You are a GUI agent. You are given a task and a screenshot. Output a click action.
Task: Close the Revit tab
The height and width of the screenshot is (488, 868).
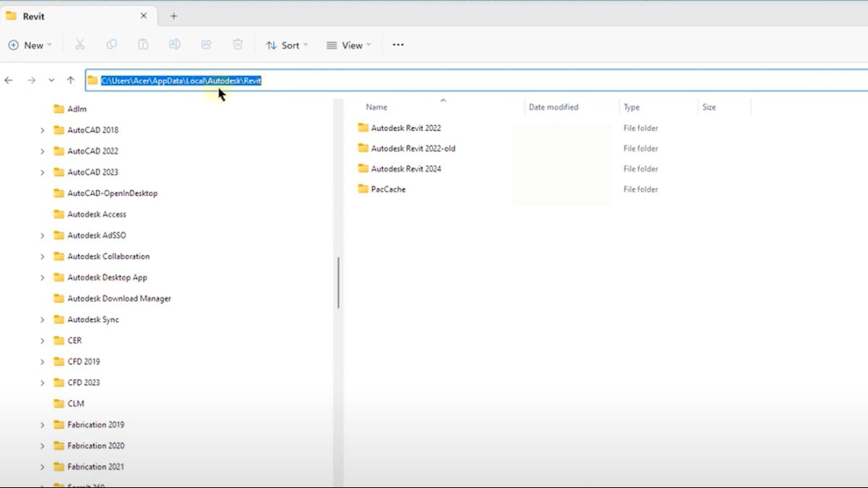click(x=143, y=16)
